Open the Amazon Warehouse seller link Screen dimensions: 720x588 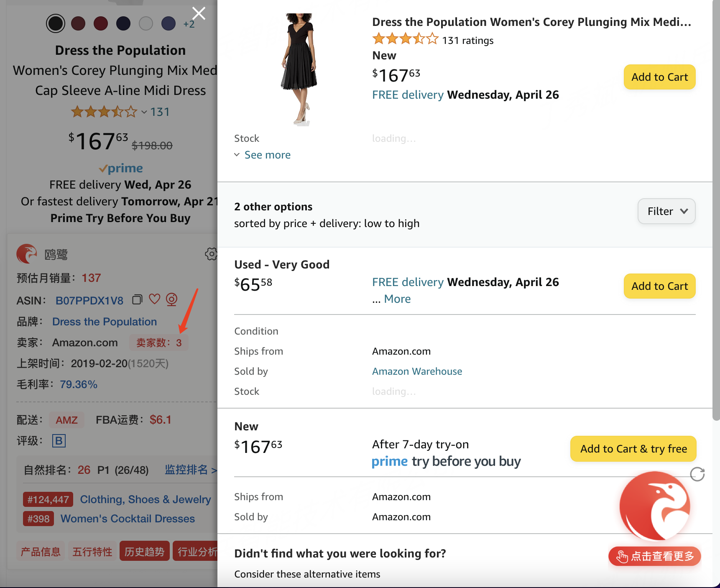417,371
